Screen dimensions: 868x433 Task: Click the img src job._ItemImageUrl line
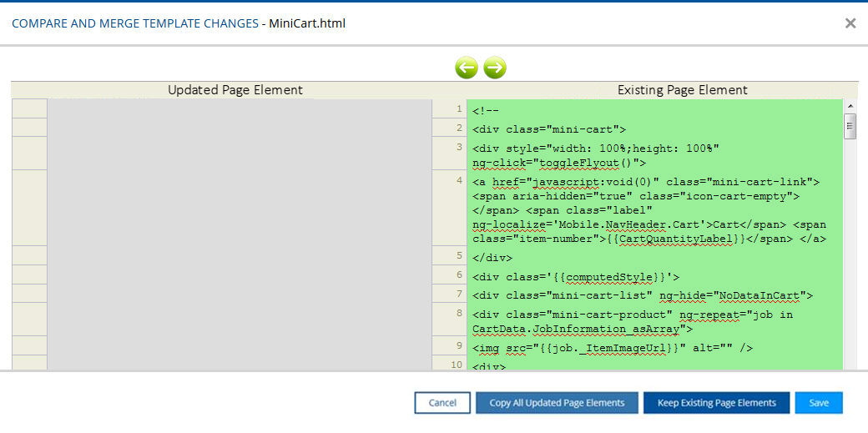coord(613,346)
